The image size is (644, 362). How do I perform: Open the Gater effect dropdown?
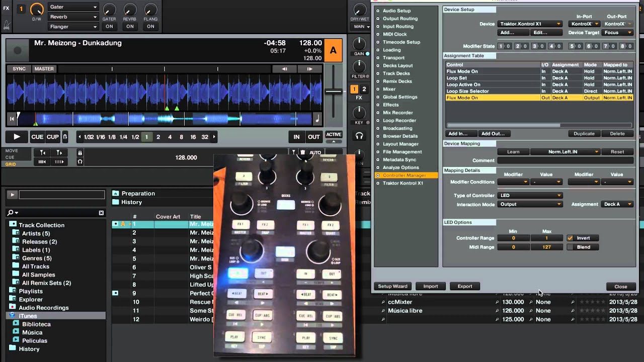73,7
